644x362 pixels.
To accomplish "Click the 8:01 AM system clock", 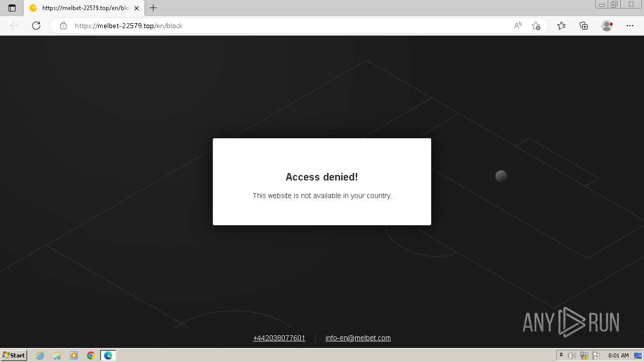I will click(x=618, y=355).
